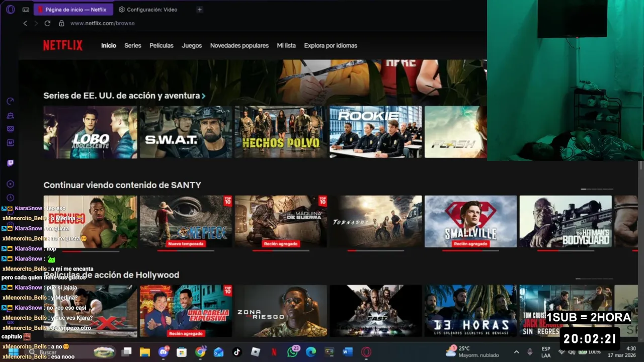Viewport: 644px width, 362px height.
Task: Reload the Netflix page
Action: pyautogui.click(x=47, y=23)
